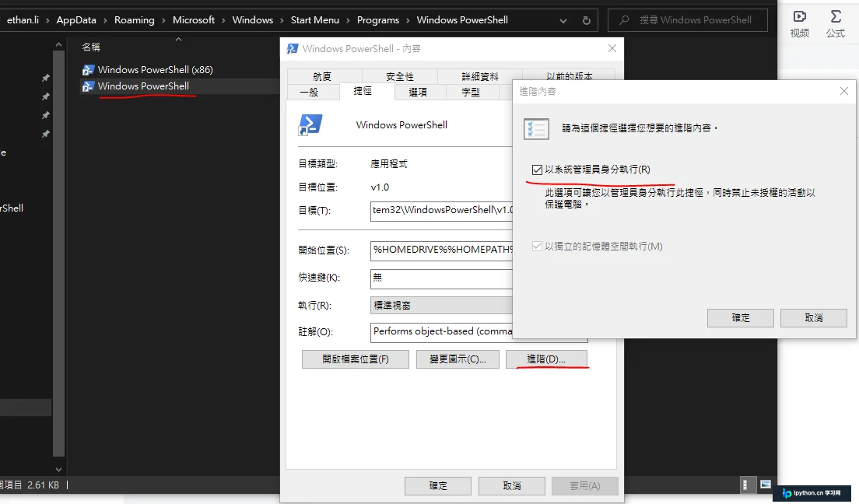Image resolution: width=859 pixels, height=504 pixels.
Task: Click the 註解(O) comment field
Action: [441, 332]
